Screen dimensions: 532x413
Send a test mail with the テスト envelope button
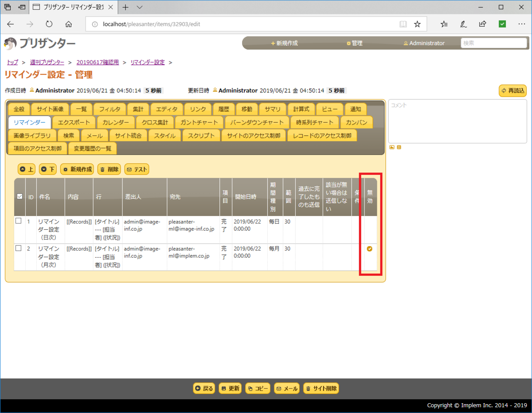click(137, 169)
